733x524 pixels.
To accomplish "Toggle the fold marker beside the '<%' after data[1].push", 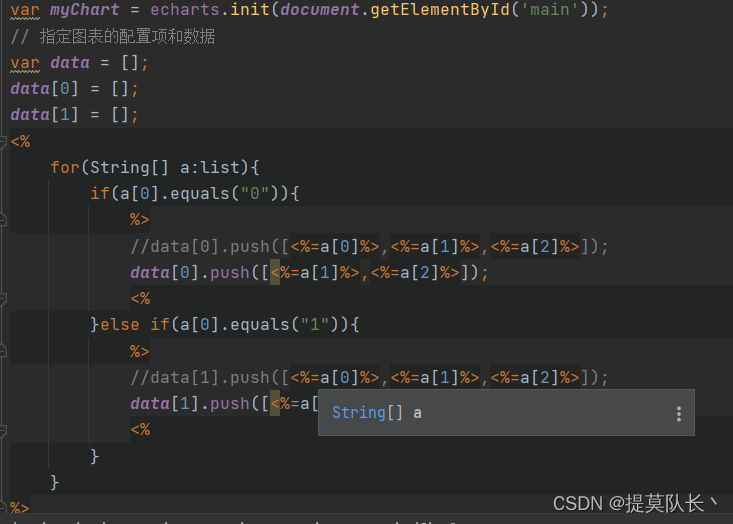I will [3, 430].
